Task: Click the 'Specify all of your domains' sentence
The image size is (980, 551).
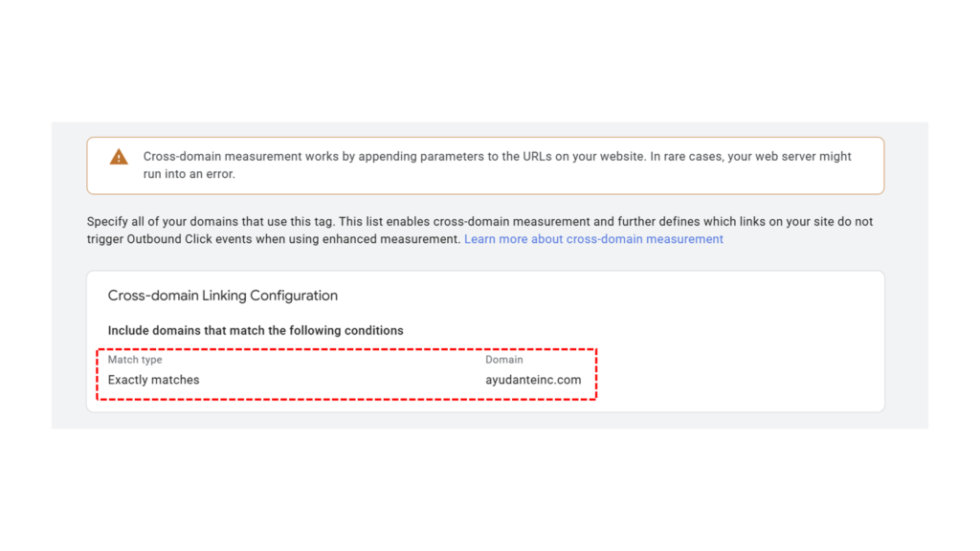Action: pos(479,222)
